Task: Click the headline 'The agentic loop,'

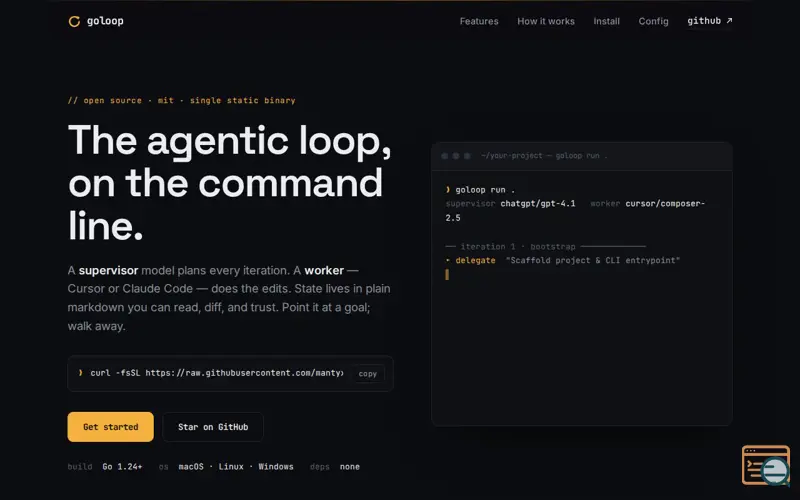Action: pyautogui.click(x=230, y=140)
